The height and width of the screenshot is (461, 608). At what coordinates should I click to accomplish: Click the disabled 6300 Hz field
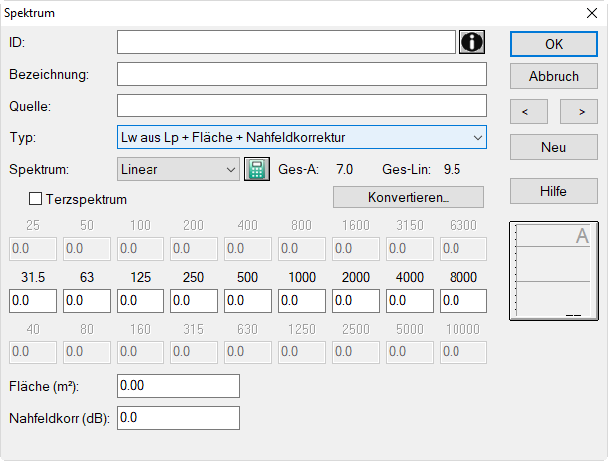463,249
